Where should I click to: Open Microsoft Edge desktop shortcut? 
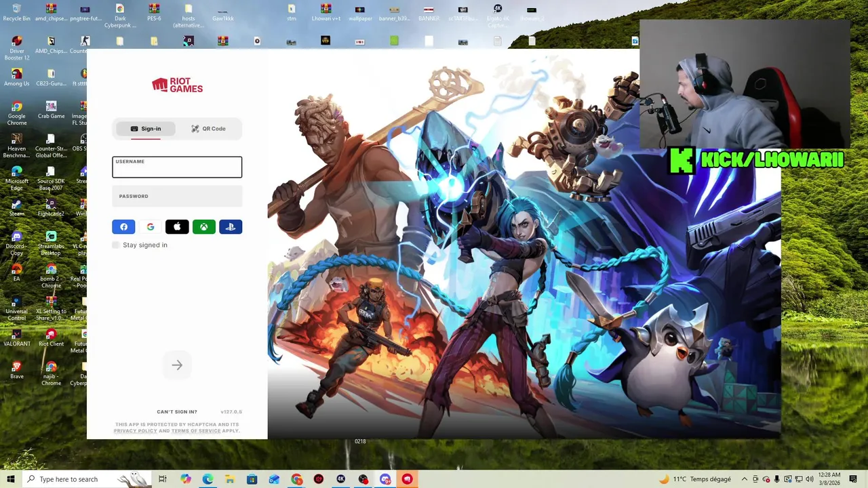(16, 178)
